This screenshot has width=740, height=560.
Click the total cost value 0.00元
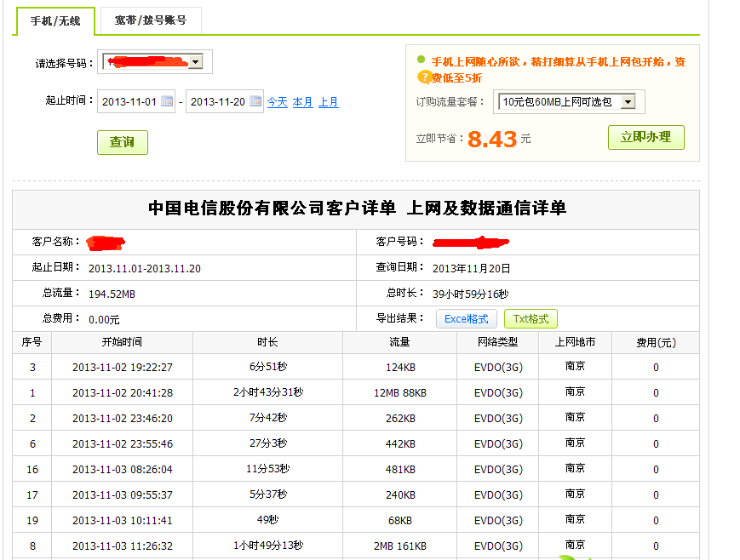pos(104,319)
